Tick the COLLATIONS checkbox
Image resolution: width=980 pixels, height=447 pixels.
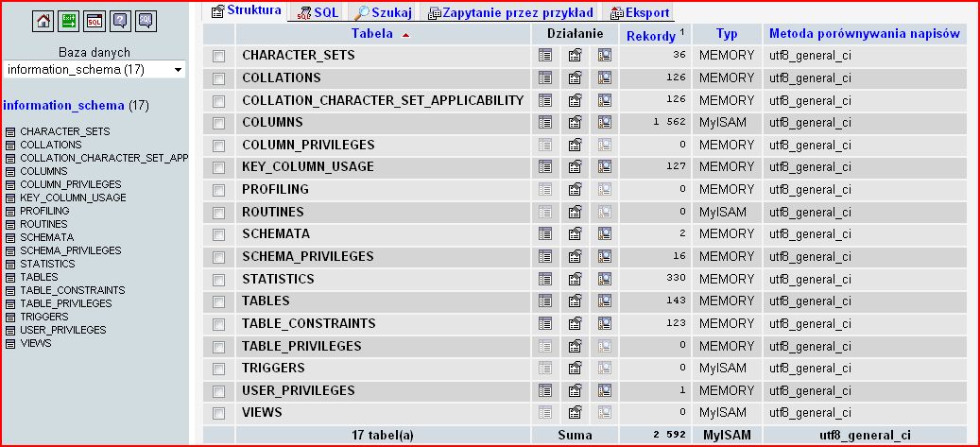[x=218, y=78]
